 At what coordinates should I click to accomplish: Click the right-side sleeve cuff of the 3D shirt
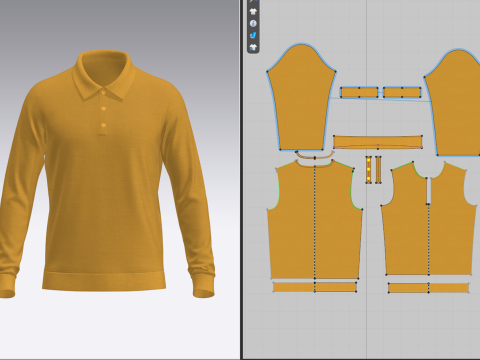click(x=203, y=285)
